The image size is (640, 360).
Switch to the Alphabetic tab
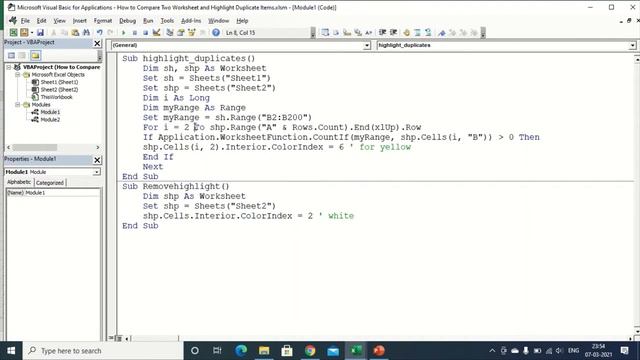click(x=19, y=182)
